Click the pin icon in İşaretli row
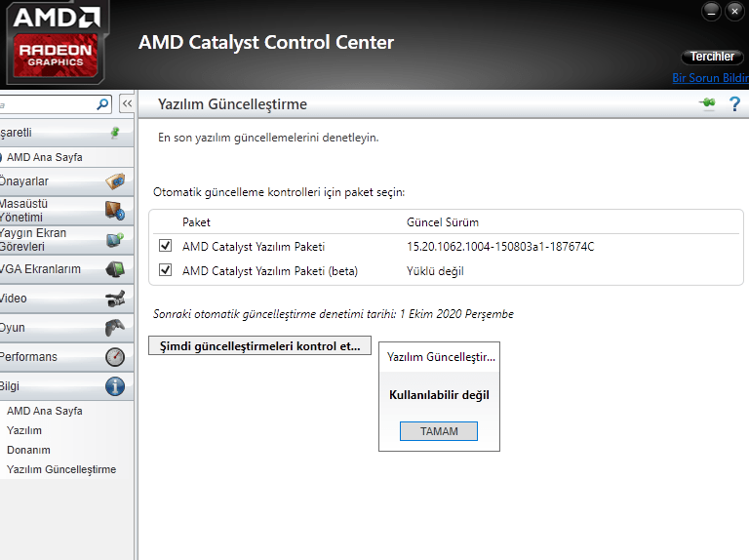The height and width of the screenshot is (560, 749). tap(115, 133)
